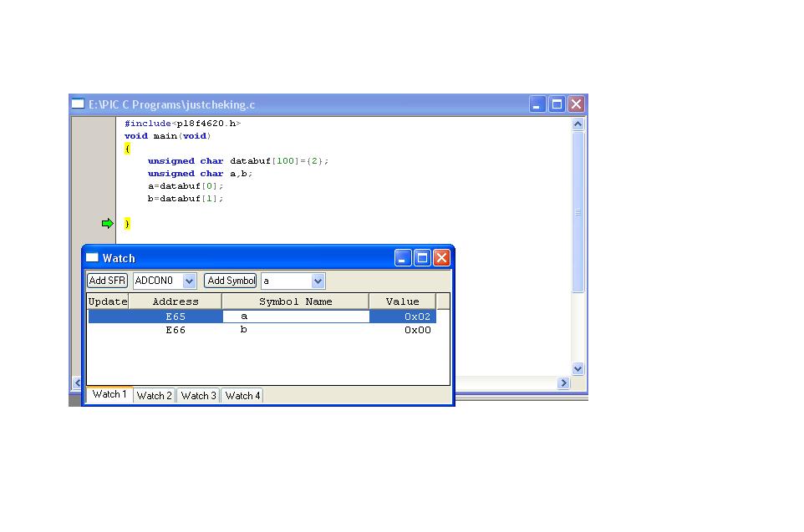The image size is (804, 532).
Task: Click the 'unsigned char a,b;' line
Action: point(200,174)
